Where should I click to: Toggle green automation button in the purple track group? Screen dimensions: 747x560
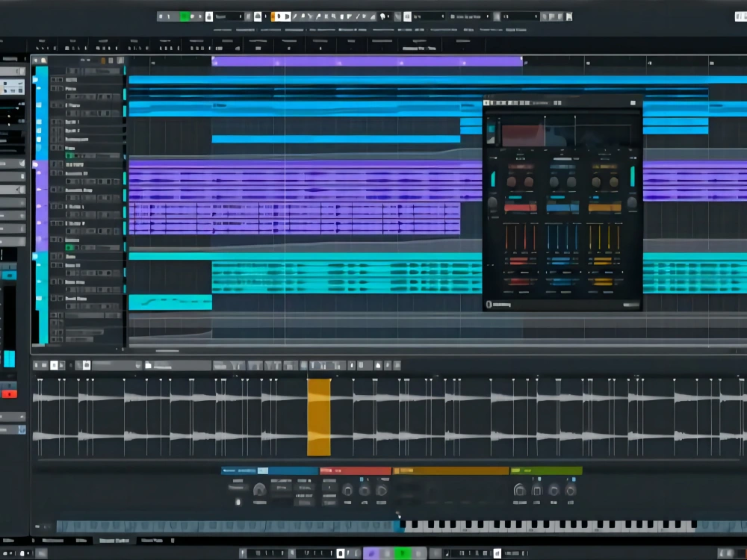70,248
